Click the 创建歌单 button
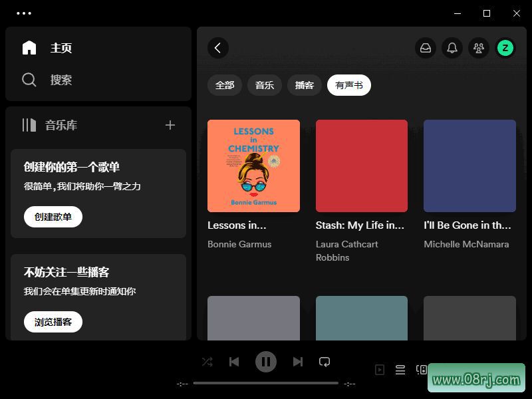This screenshot has width=532, height=399. 53,216
